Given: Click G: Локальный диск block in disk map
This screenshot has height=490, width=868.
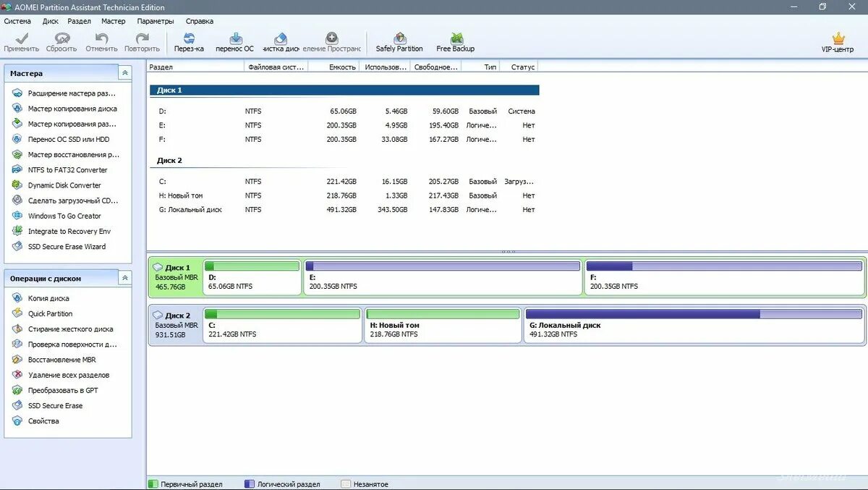Looking at the screenshot, I should pos(694,325).
